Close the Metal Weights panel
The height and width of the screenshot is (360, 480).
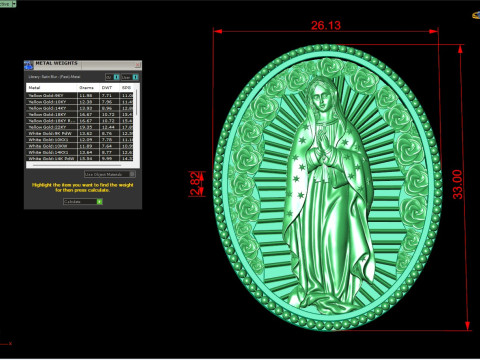138,64
